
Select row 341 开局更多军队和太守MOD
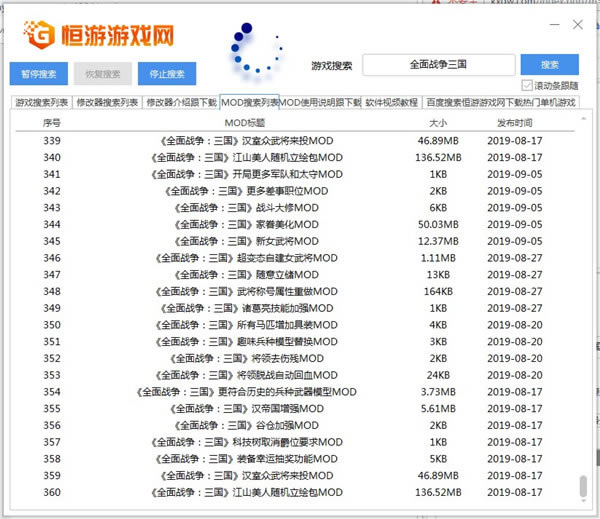295,175
